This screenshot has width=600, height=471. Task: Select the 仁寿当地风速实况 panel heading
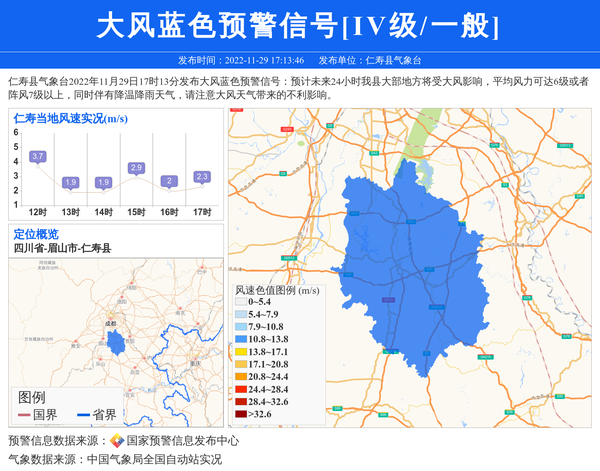pos(70,118)
